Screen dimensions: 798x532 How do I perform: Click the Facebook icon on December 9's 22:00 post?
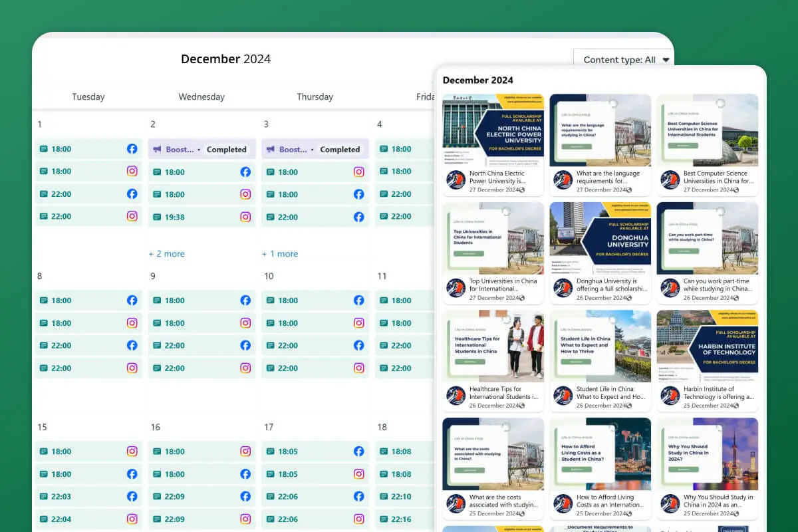coord(245,345)
